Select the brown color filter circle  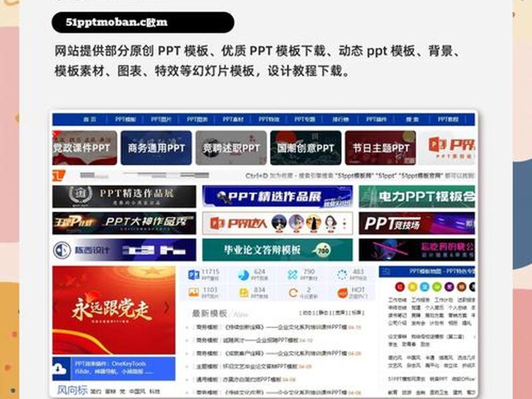(x=461, y=287)
